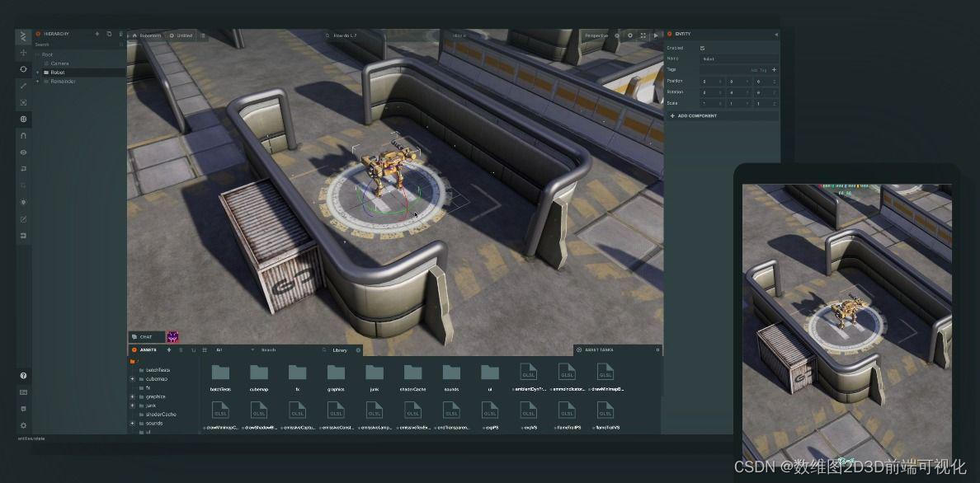The image size is (980, 483).
Task: Click the entity Name input field
Action: pos(739,59)
